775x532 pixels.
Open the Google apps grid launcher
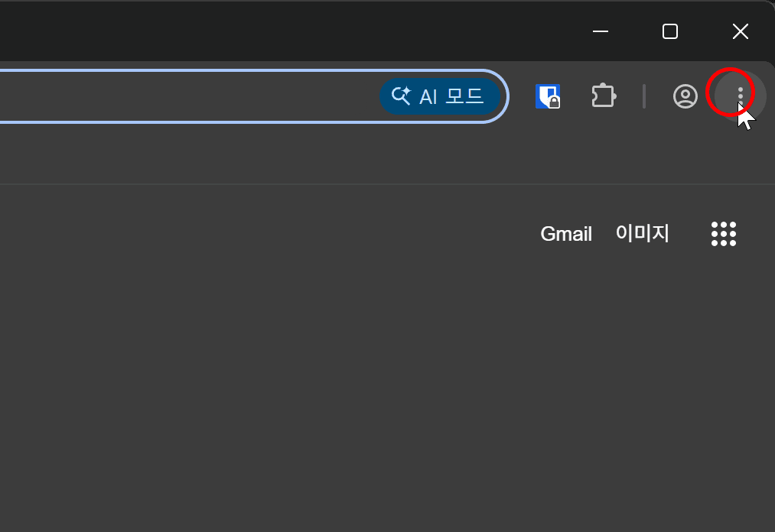click(x=724, y=234)
